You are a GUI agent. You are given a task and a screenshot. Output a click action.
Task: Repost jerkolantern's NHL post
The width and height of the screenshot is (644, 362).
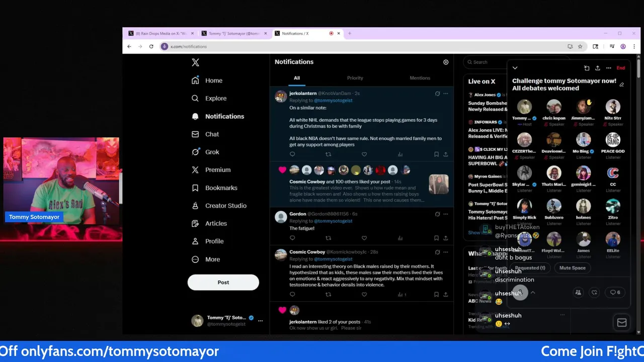(x=329, y=154)
